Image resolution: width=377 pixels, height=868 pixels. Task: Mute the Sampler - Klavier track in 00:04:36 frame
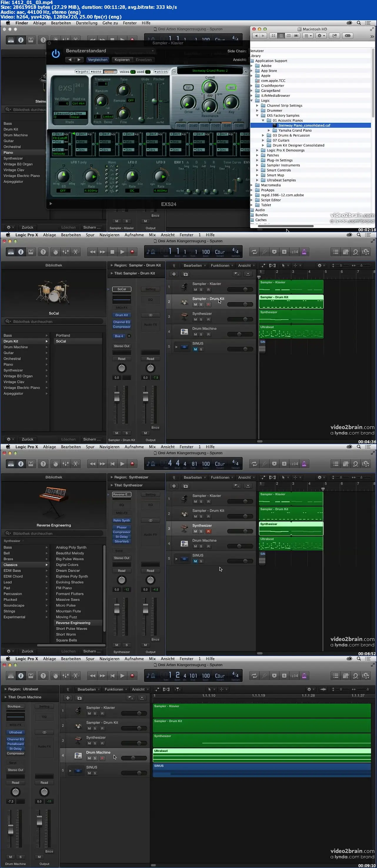[x=195, y=290]
